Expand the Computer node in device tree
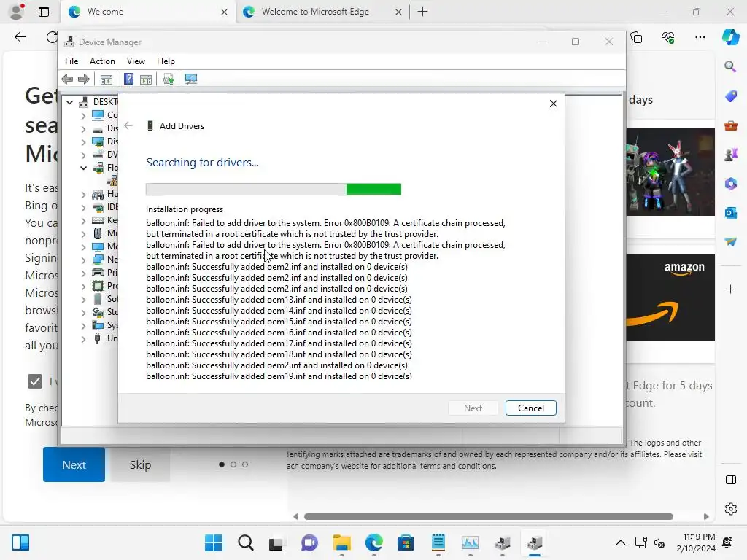This screenshot has width=747, height=560. [x=83, y=115]
